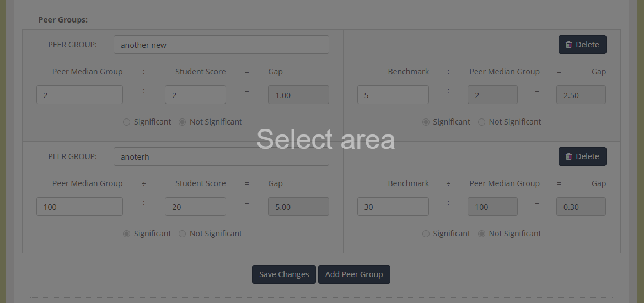Click the 'anoterh' peer group name field
This screenshot has width=644, height=303.
(222, 156)
